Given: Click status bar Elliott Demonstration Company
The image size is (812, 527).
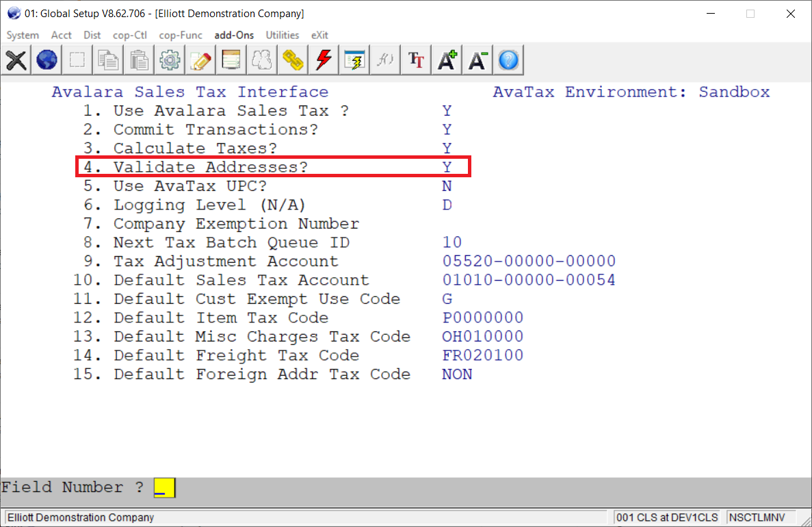Looking at the screenshot, I should click(x=81, y=517).
